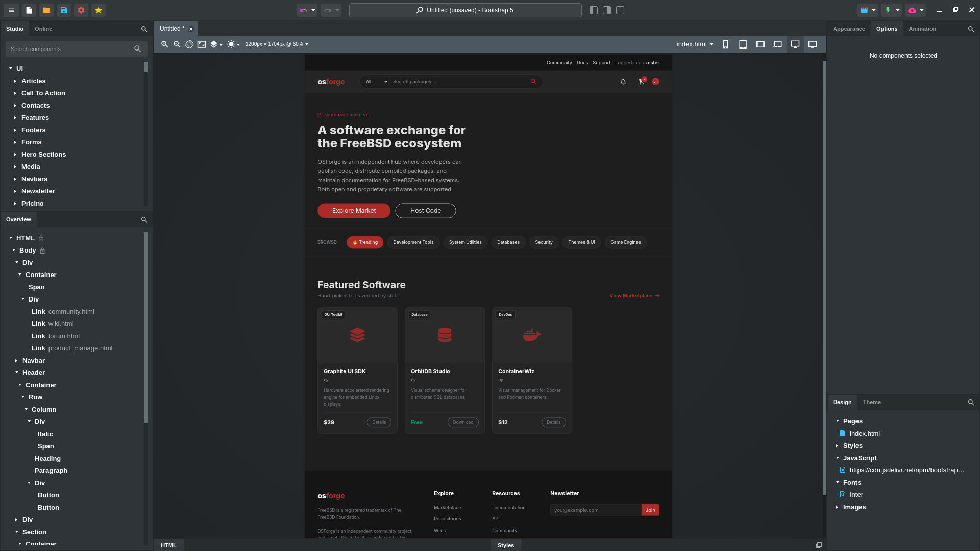Open the Theme tab

[871, 402]
